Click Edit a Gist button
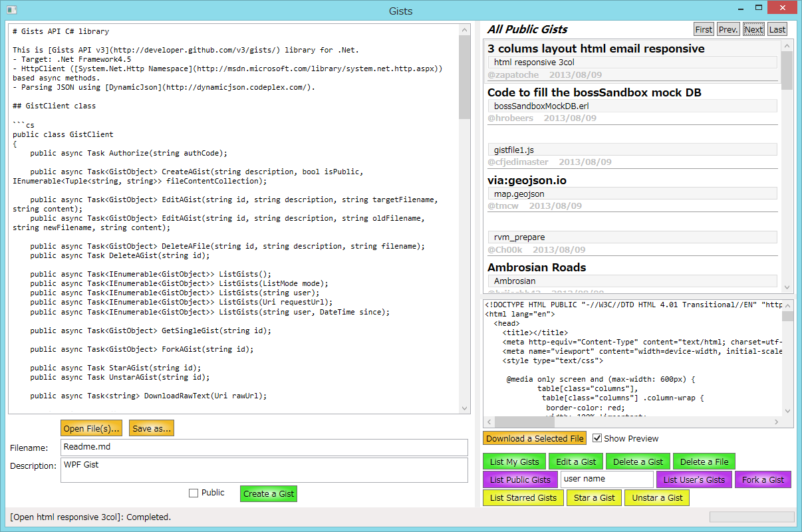Image resolution: width=802 pixels, height=532 pixels. click(576, 462)
